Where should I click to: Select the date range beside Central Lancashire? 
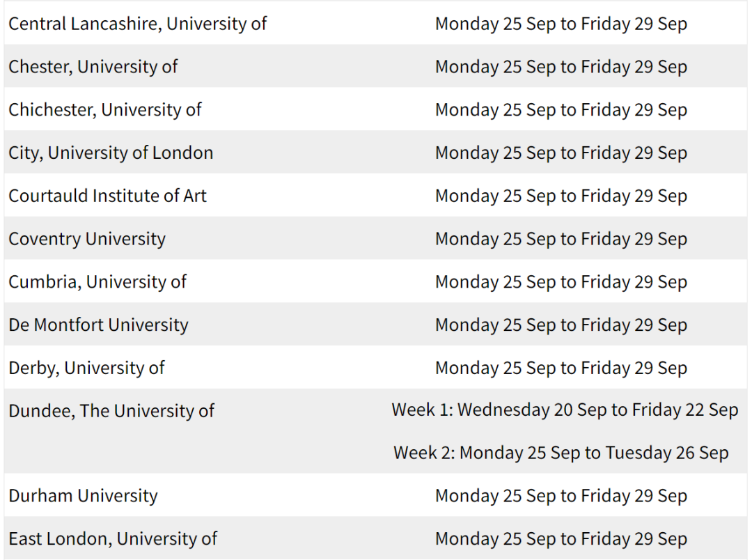(561, 24)
